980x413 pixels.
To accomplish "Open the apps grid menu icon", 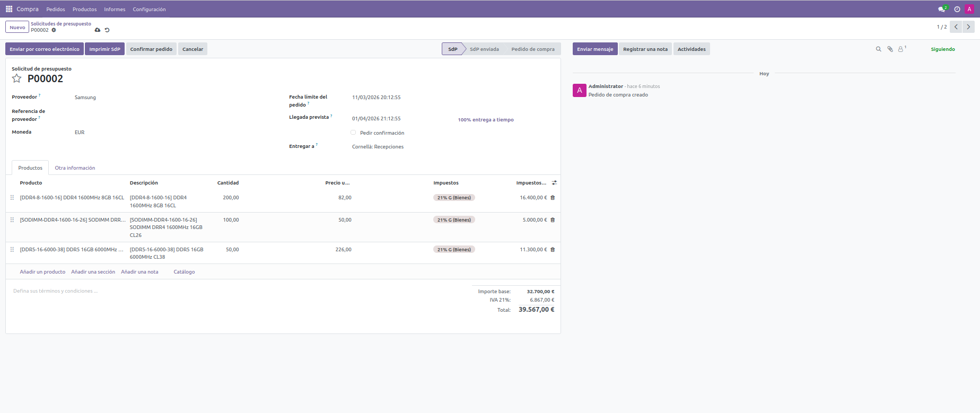I will coord(9,9).
